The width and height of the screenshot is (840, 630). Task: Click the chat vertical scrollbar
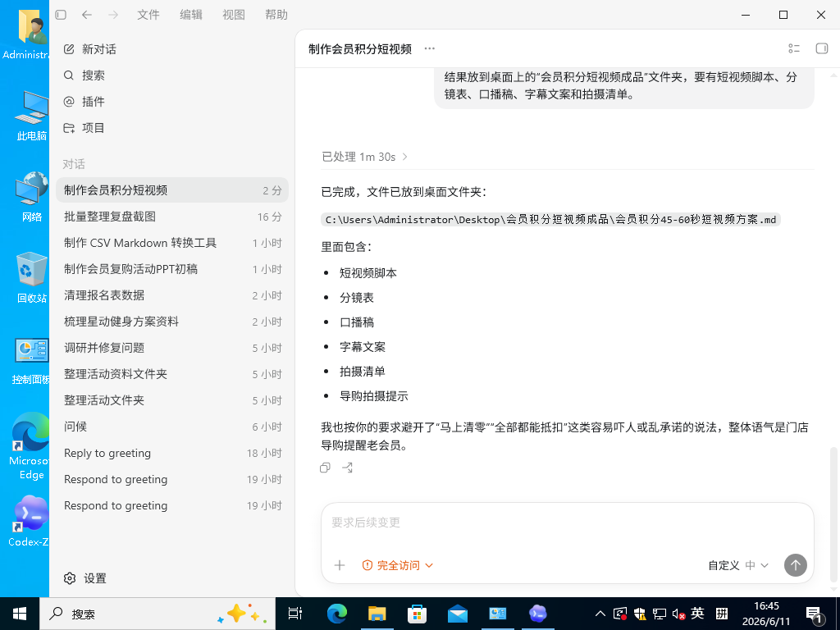coord(833,514)
